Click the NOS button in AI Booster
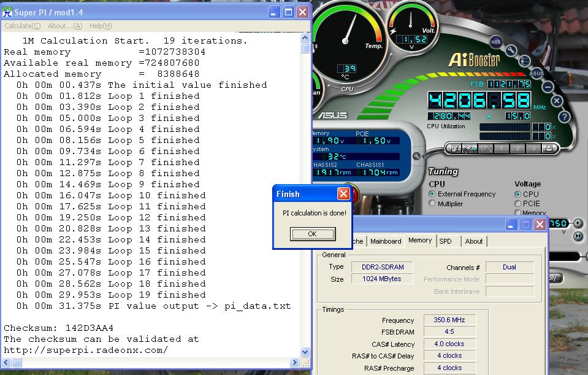588x375 pixels. (496, 42)
